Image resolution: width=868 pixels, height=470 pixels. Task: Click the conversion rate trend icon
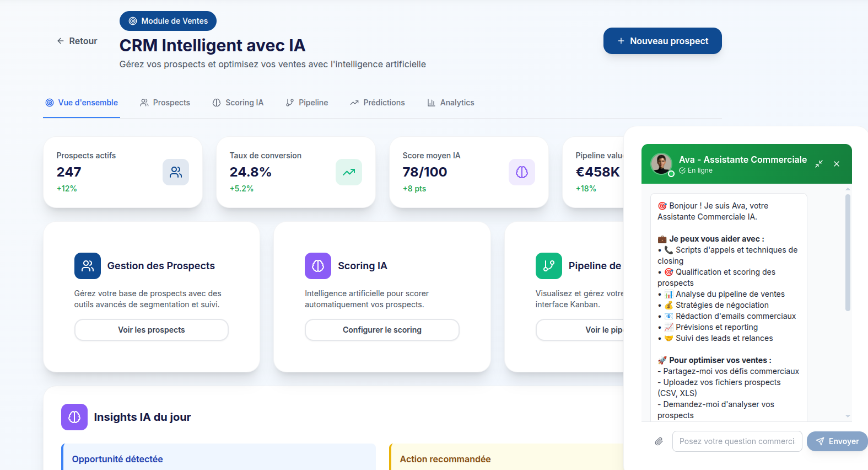[x=349, y=172]
